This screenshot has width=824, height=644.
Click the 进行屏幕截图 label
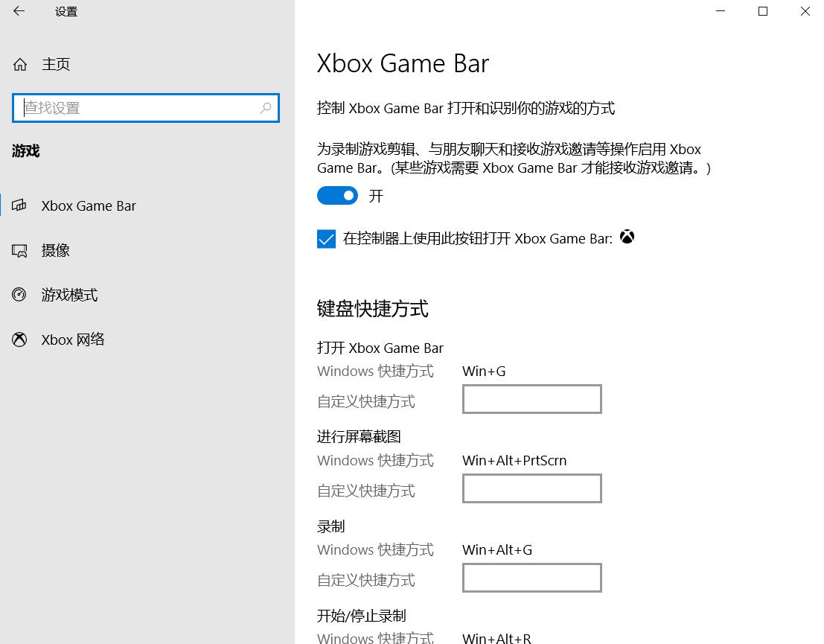[359, 436]
